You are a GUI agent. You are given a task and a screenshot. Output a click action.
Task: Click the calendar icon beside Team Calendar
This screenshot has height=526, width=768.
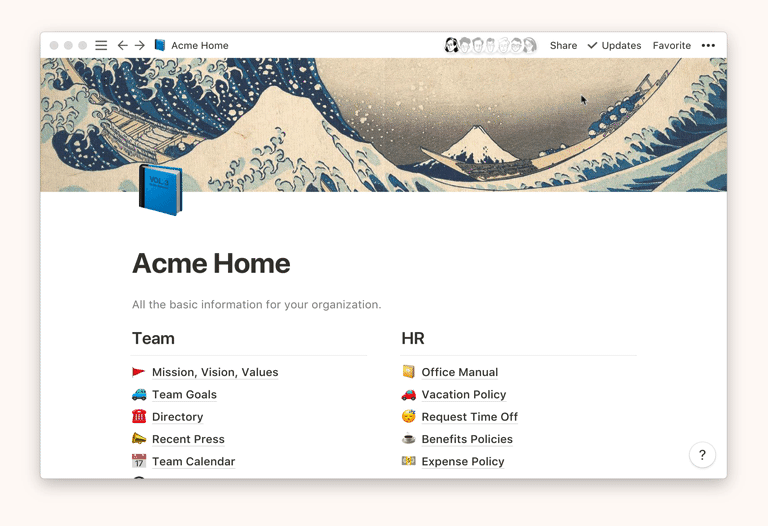tap(139, 461)
